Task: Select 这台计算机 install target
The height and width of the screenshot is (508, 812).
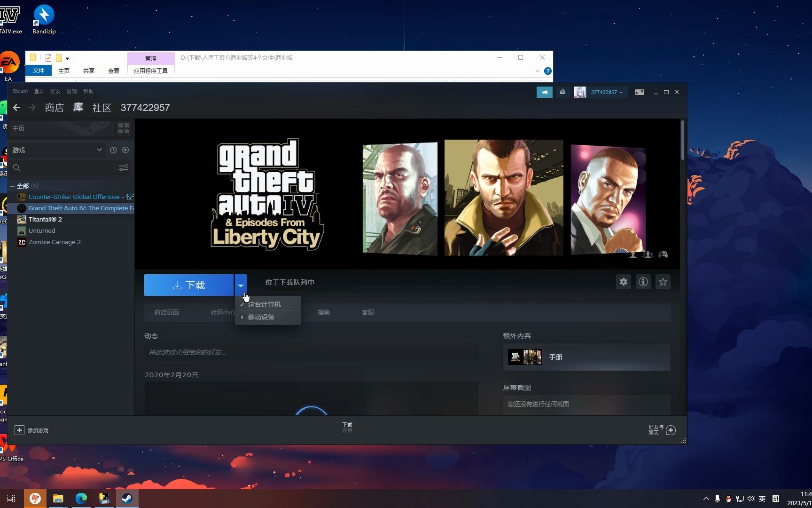Action: click(268, 304)
